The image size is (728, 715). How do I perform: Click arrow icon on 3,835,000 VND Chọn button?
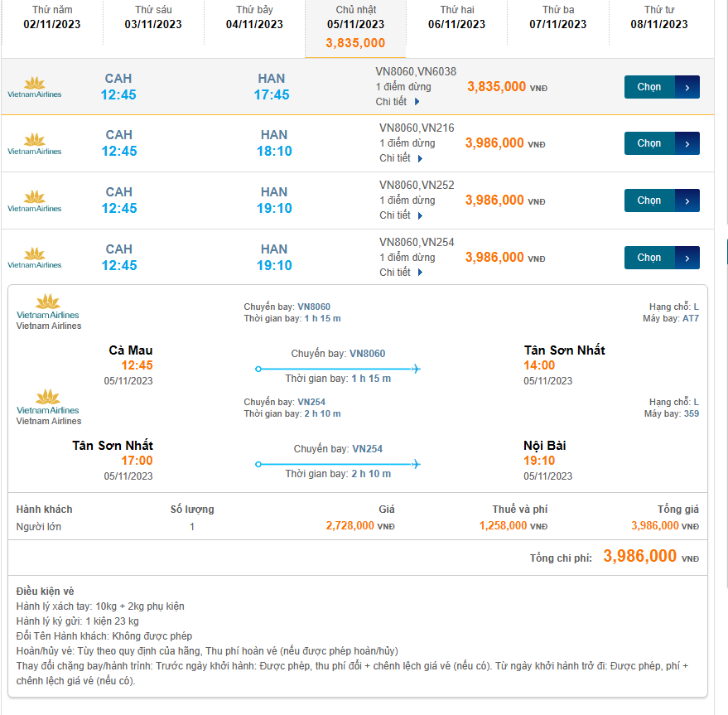pyautogui.click(x=687, y=87)
